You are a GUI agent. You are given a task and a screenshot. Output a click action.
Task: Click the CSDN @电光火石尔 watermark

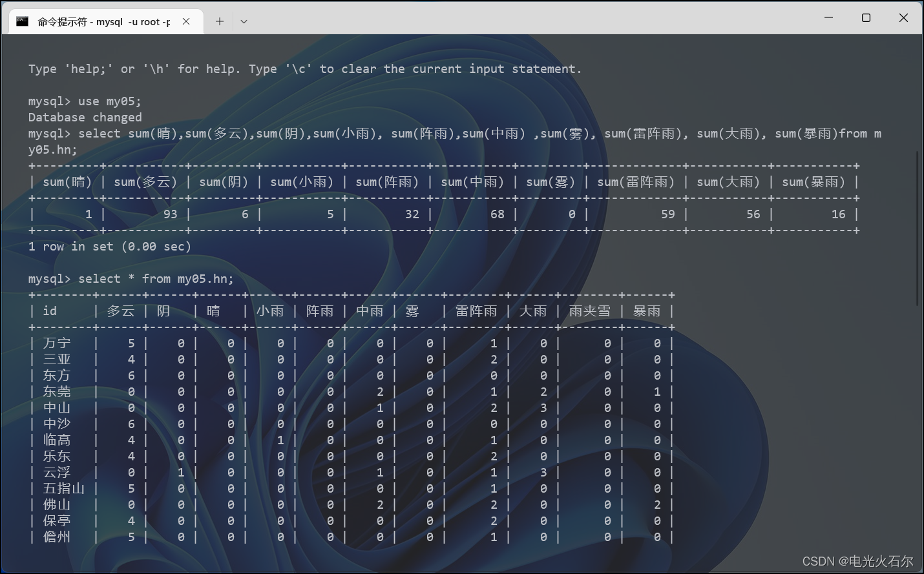[x=858, y=560]
